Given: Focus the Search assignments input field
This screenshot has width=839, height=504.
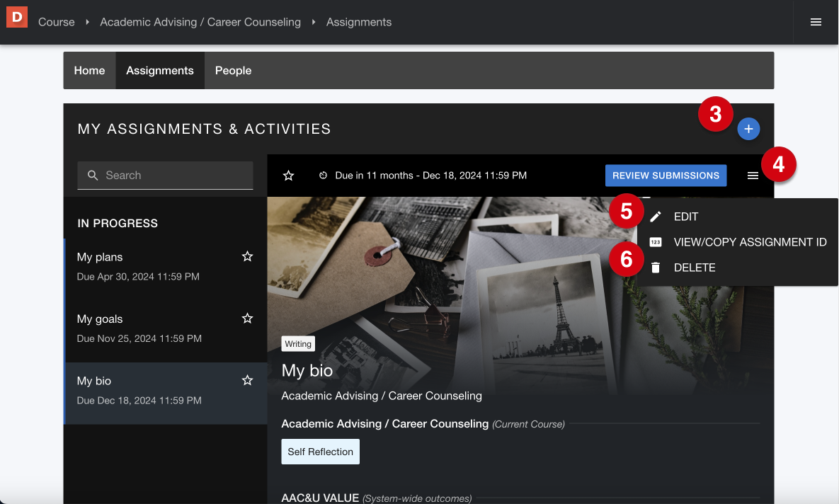Looking at the screenshot, I should pyautogui.click(x=166, y=176).
